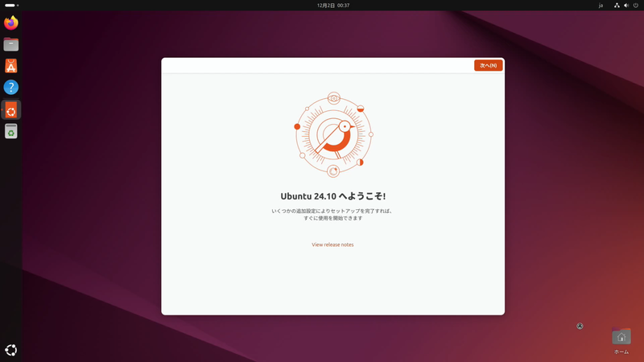Open the ホーム home folder desktop icon
Viewport: 644px width, 362px height.
coord(621,341)
